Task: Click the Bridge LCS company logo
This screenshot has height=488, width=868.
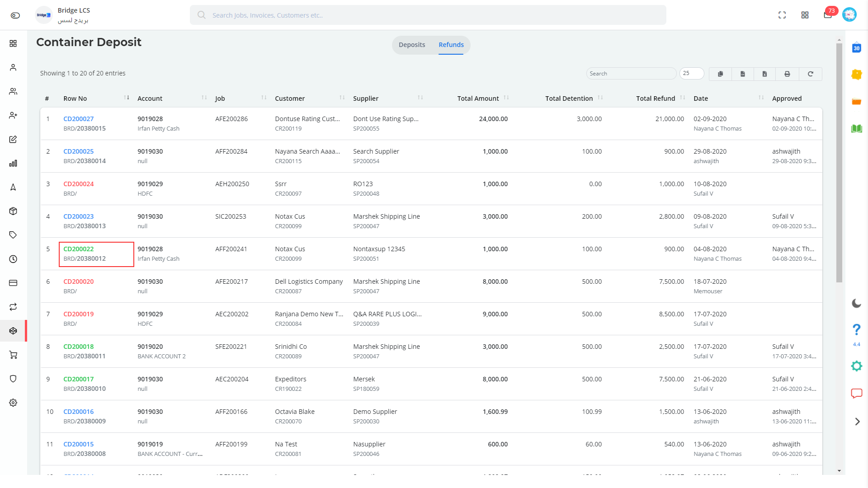Action: 44,15
